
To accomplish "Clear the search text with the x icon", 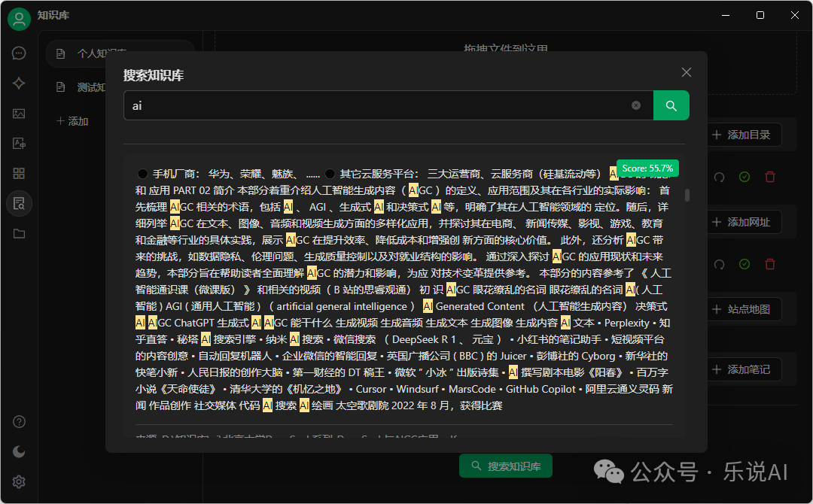I will pyautogui.click(x=635, y=105).
